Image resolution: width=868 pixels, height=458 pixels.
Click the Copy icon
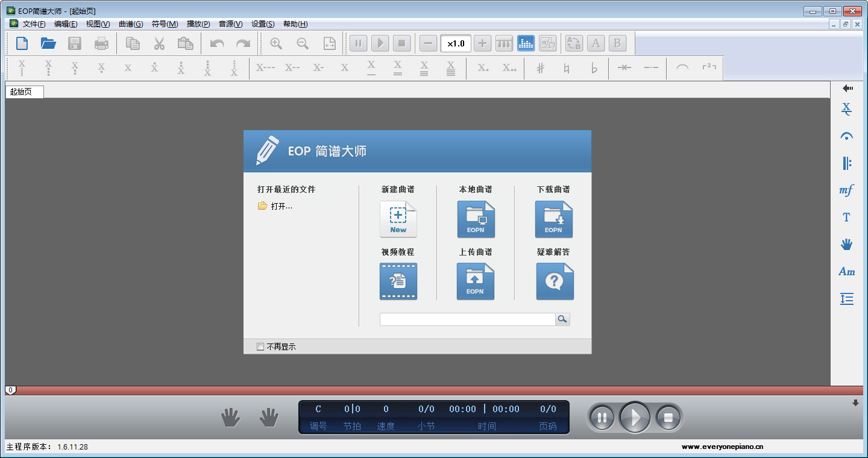pyautogui.click(x=133, y=43)
